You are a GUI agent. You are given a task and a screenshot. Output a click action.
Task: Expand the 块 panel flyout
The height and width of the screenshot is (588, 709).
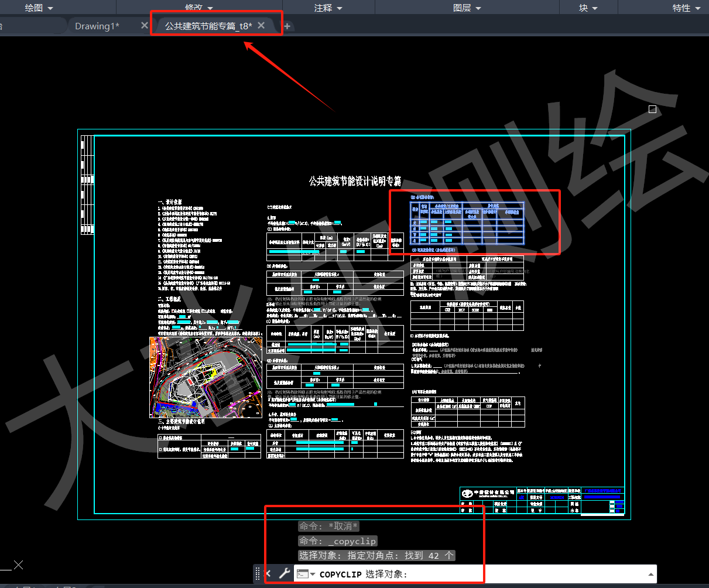coord(588,8)
